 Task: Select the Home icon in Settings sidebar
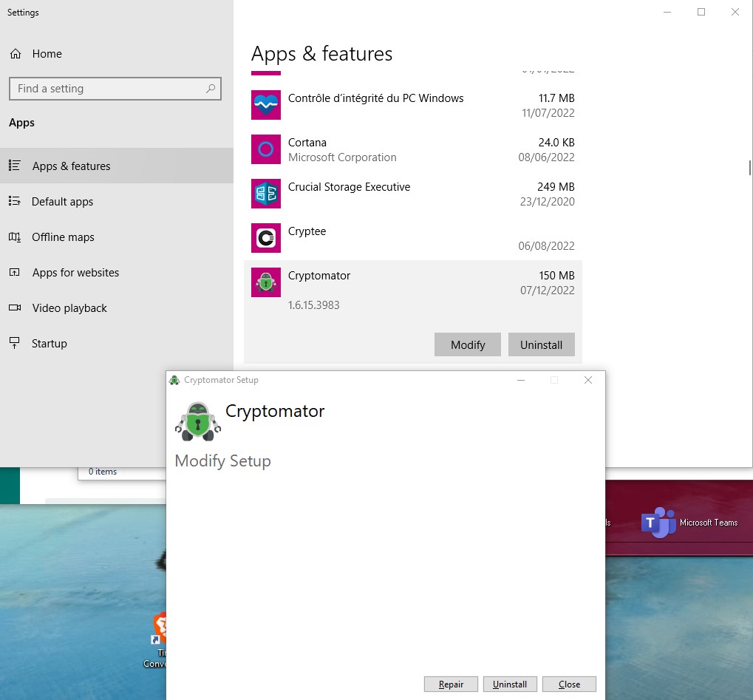(x=15, y=53)
